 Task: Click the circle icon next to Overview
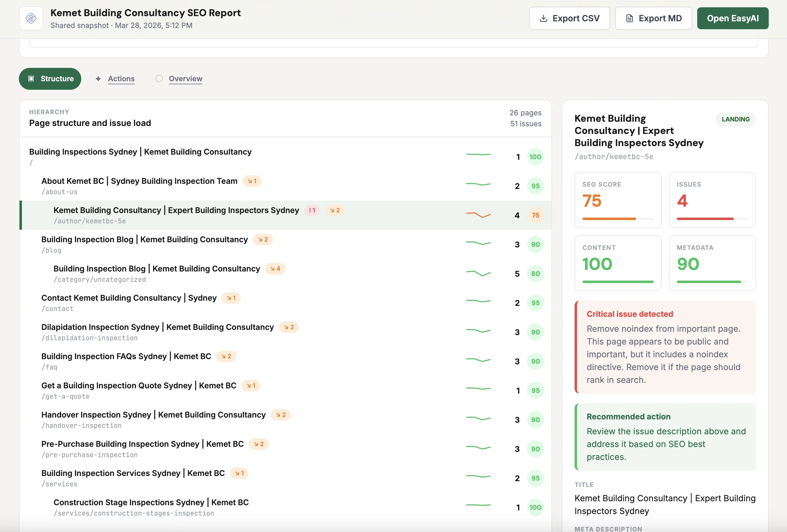pos(159,78)
